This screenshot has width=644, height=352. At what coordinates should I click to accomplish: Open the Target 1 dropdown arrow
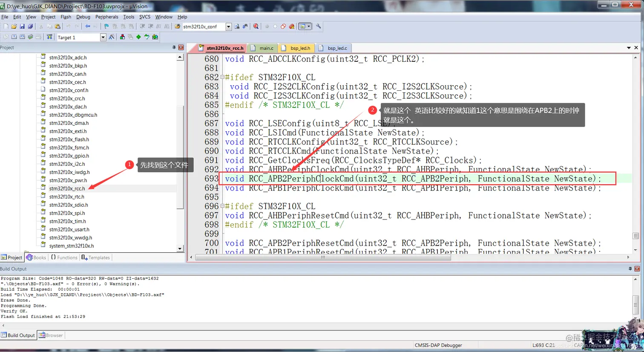(103, 38)
